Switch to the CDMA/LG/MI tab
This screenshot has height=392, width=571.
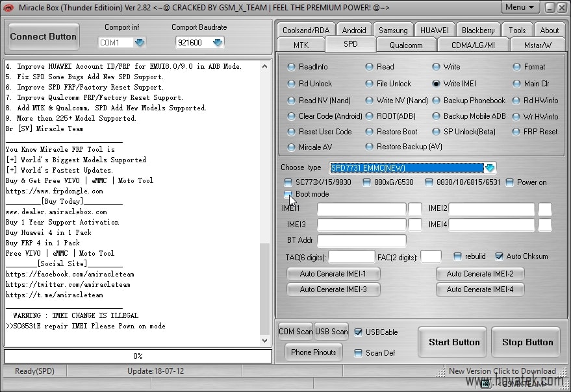pyautogui.click(x=473, y=45)
